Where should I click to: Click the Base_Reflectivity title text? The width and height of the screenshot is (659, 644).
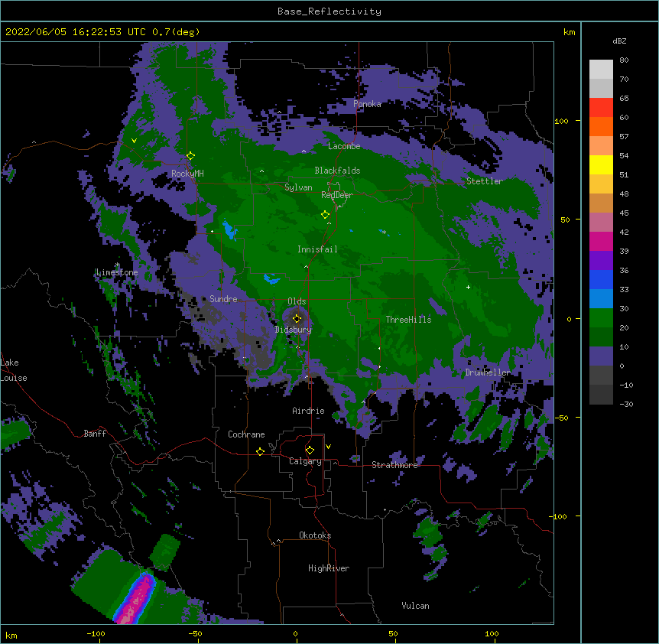coord(329,11)
